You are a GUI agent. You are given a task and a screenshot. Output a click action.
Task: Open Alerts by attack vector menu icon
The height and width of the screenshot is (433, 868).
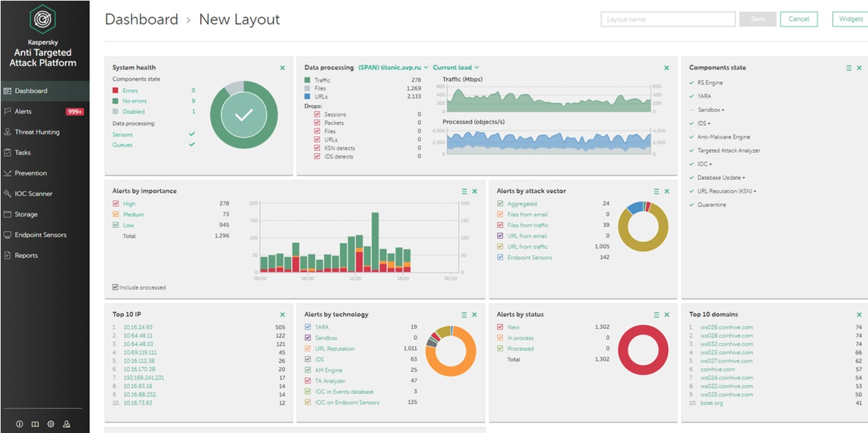656,191
